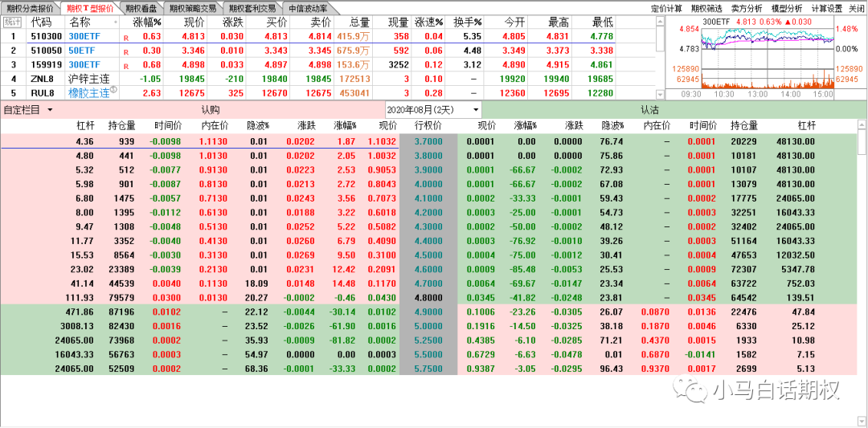The image size is (868, 428).
Task: Open 模型分析 tool
Action: pos(787,8)
